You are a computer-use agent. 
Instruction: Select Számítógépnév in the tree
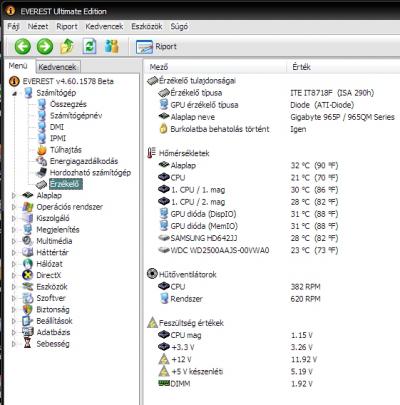click(76, 116)
